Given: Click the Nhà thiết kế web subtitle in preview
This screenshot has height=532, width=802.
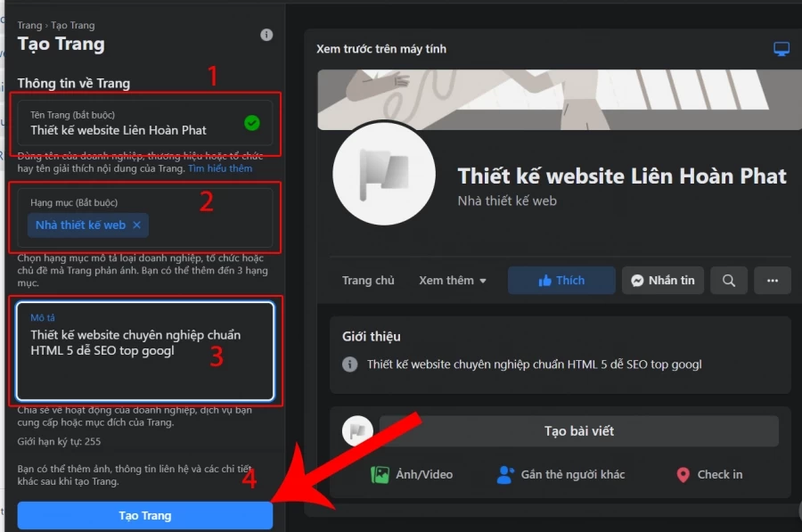Looking at the screenshot, I should (507, 201).
